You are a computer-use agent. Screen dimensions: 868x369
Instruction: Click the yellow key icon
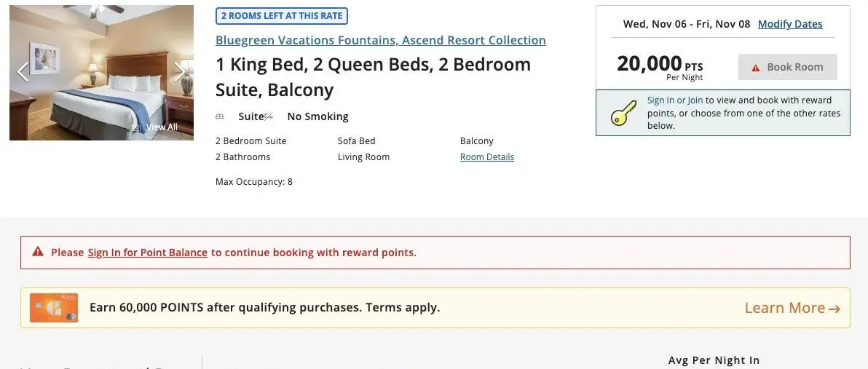coord(623,114)
